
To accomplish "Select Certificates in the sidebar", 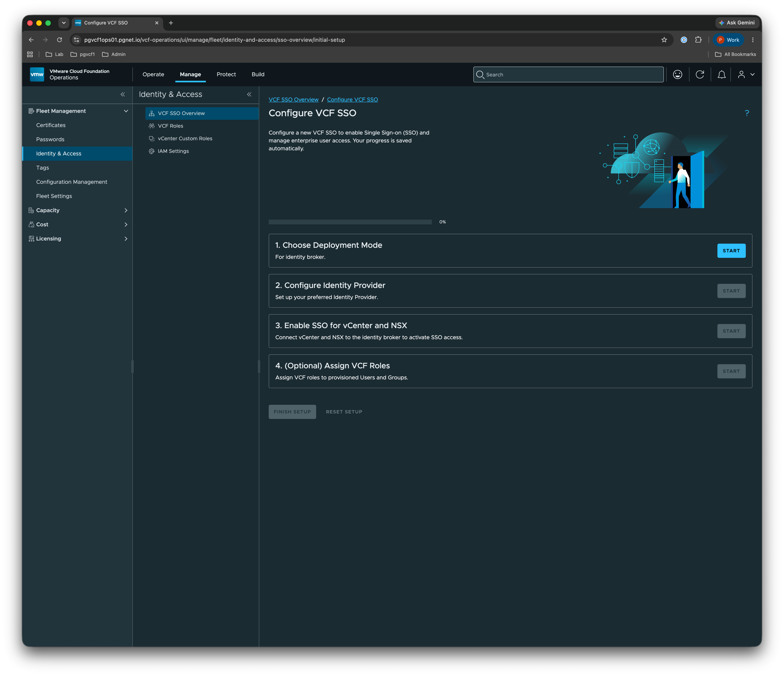I will point(77,125).
